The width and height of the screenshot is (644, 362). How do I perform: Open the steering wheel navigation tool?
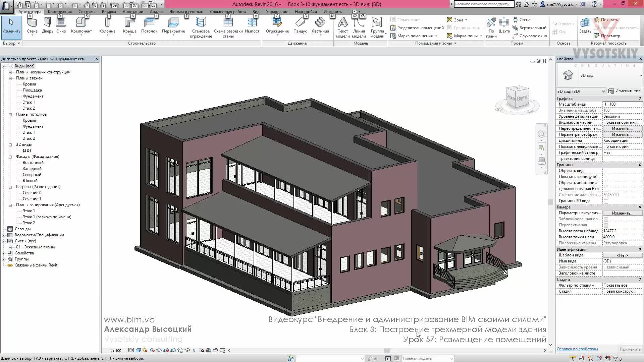point(542,134)
